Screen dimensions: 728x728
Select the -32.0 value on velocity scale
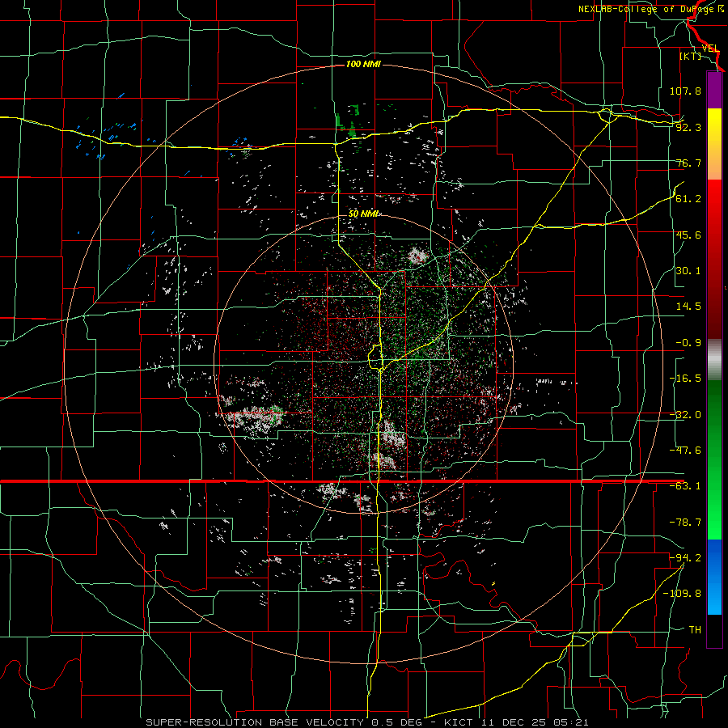pyautogui.click(x=685, y=415)
